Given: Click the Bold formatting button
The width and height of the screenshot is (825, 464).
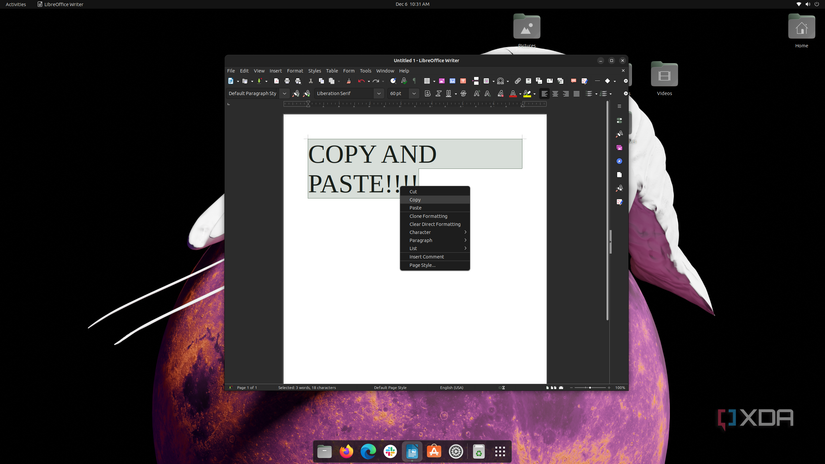Looking at the screenshot, I should click(427, 93).
